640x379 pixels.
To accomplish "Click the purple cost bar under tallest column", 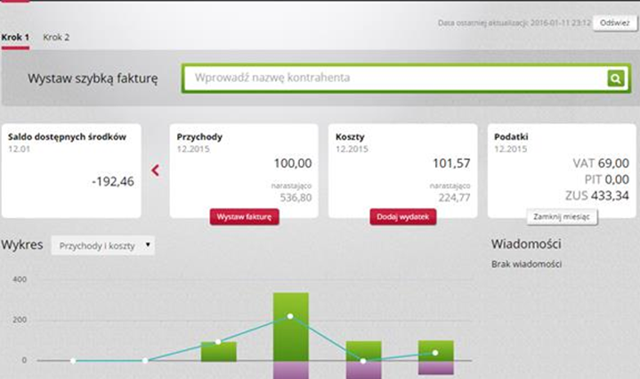I will click(x=291, y=370).
